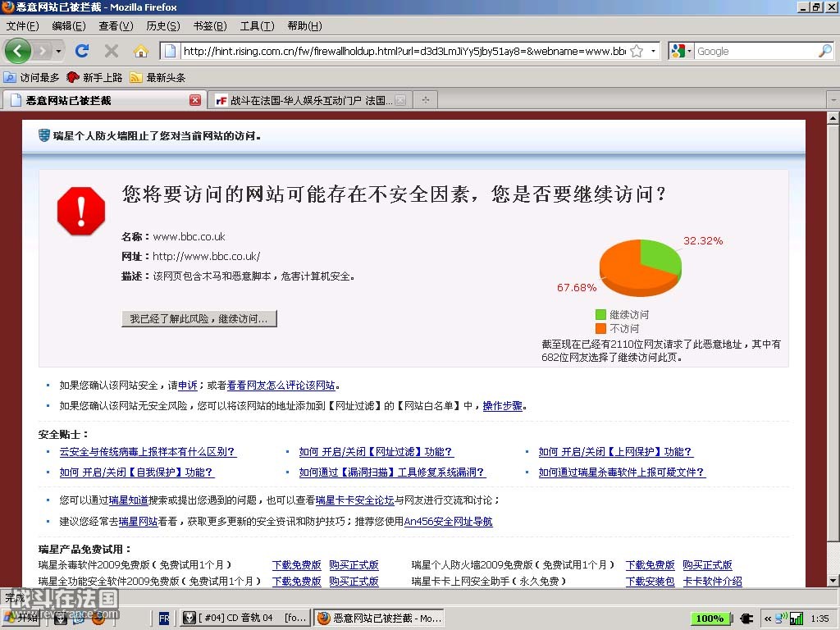This screenshot has height=630, width=840.
Task: Open An456安全网址导航 link
Action: pyautogui.click(x=449, y=521)
